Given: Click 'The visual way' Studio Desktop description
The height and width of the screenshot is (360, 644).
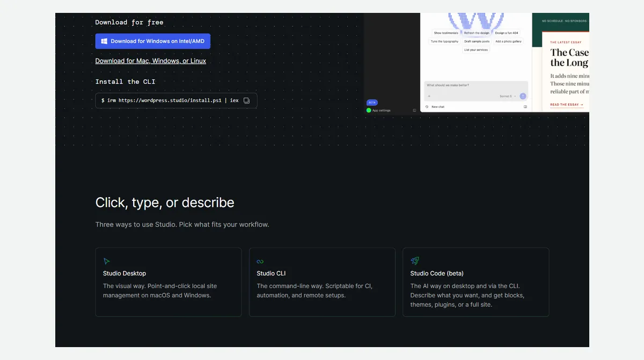Looking at the screenshot, I should [160, 291].
